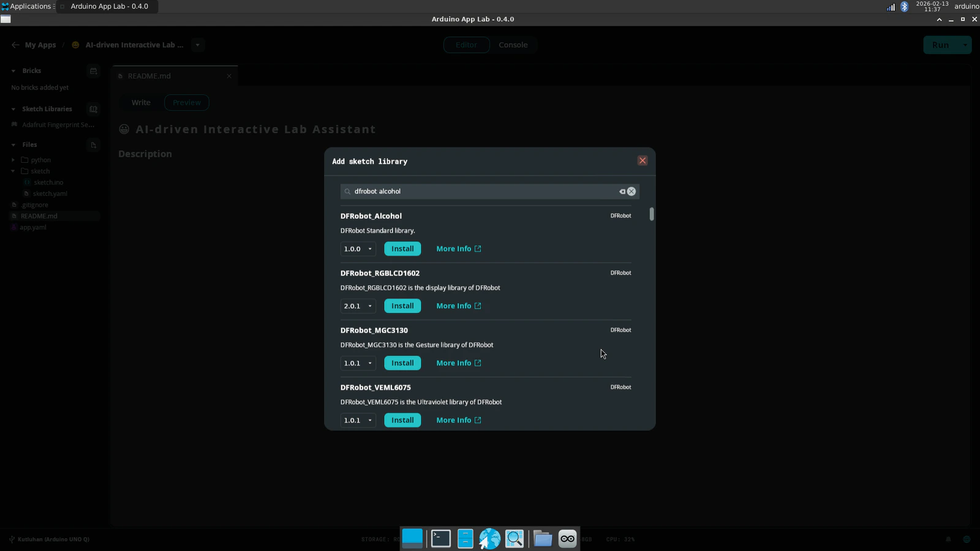Run the app

(x=940, y=45)
